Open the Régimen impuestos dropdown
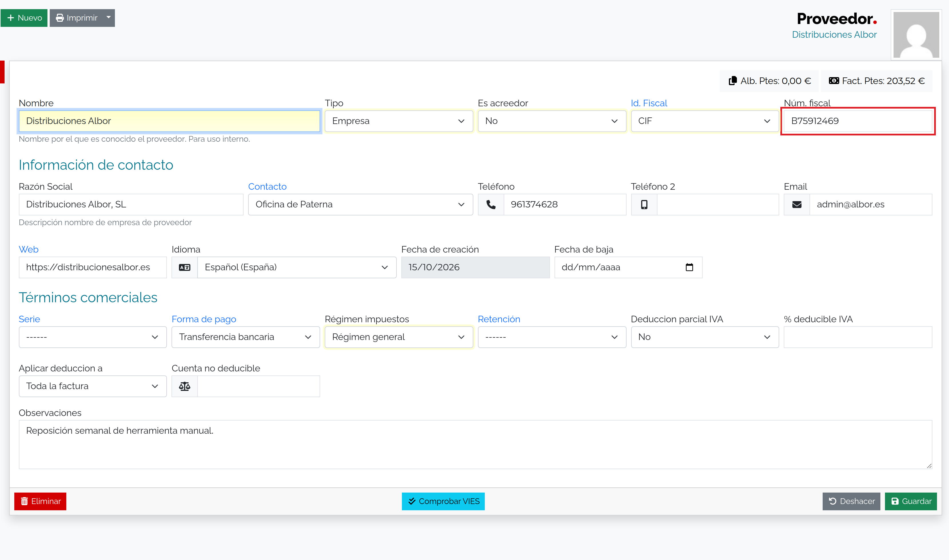Screen dimensions: 949x560 (399, 337)
